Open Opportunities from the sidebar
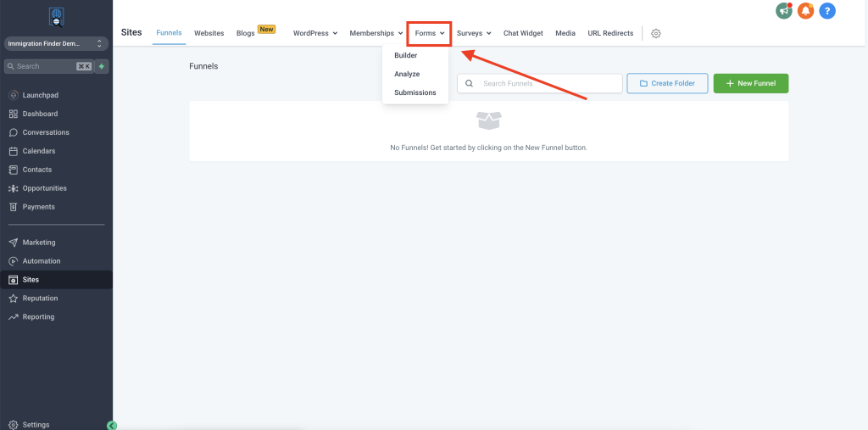The height and width of the screenshot is (430, 868). click(44, 188)
